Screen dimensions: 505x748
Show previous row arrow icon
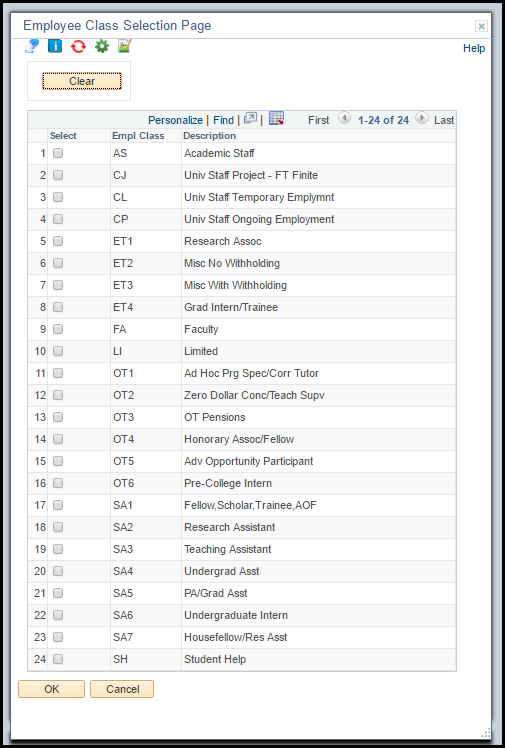click(344, 118)
